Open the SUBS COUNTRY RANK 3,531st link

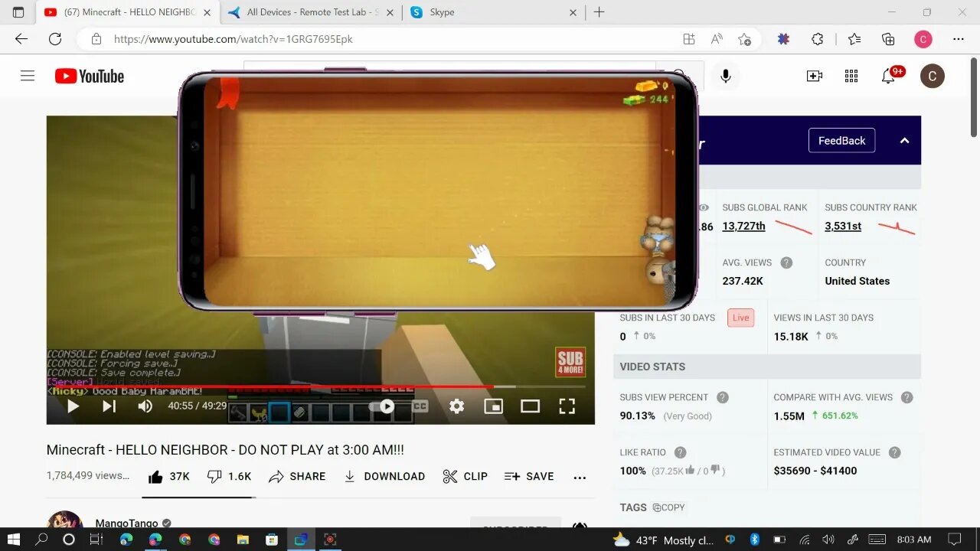click(x=843, y=226)
